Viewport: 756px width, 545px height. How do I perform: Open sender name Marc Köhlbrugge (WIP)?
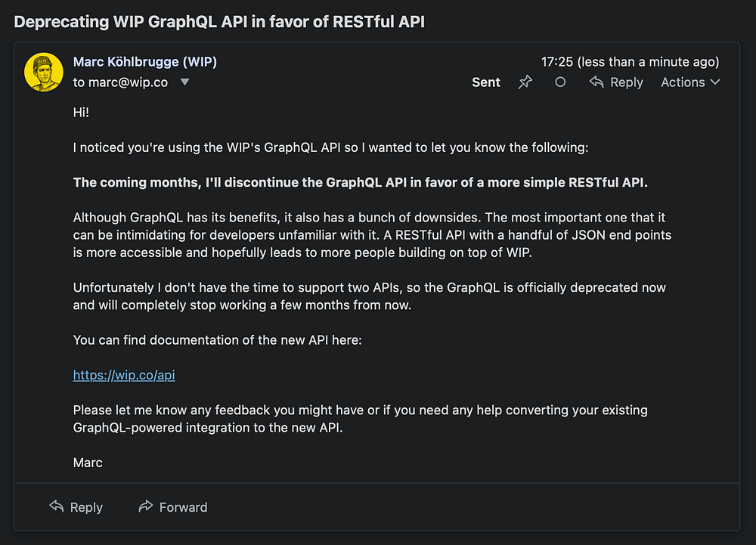(x=144, y=62)
